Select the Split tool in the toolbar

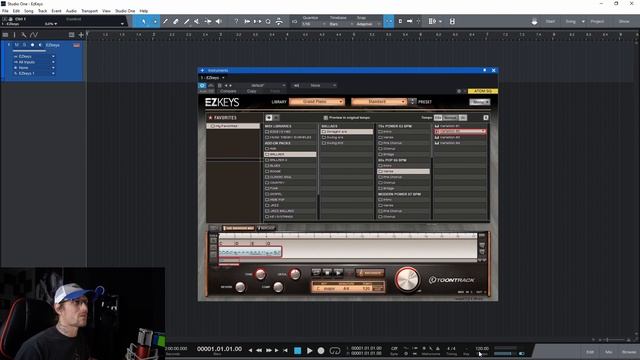coord(165,21)
